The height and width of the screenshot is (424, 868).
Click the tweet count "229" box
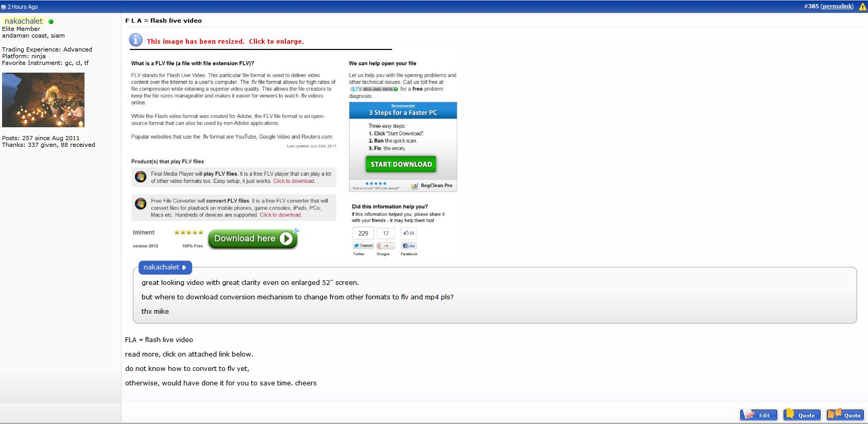click(363, 233)
